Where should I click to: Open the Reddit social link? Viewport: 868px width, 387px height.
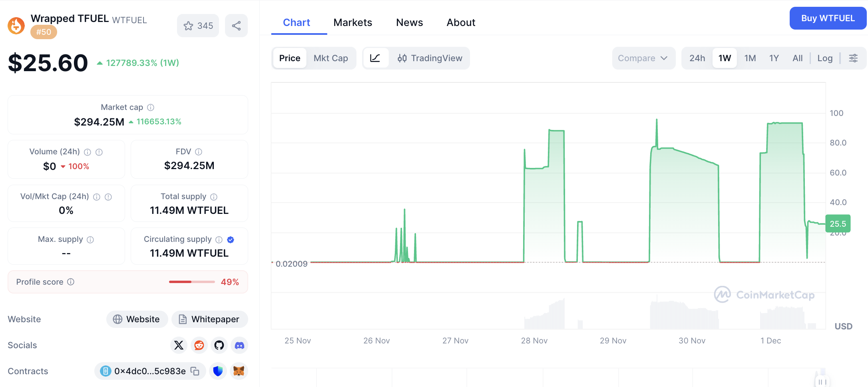[199, 345]
